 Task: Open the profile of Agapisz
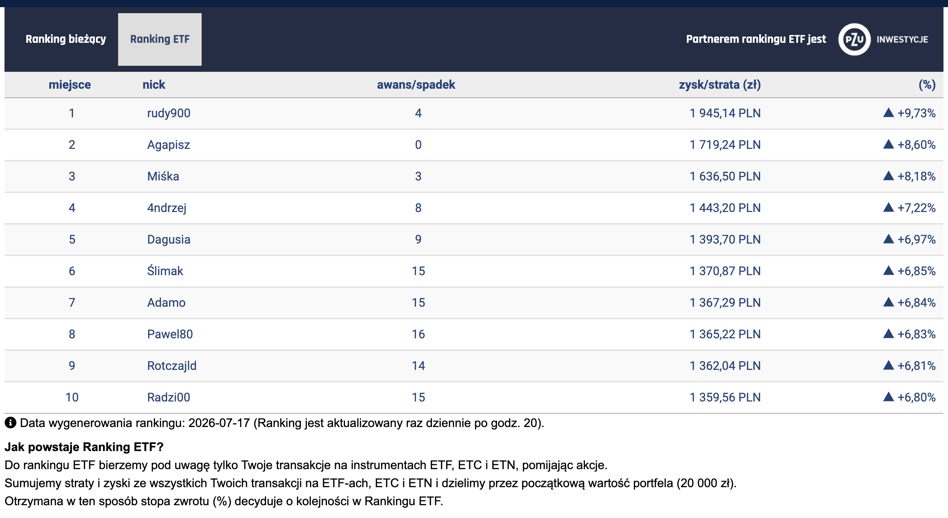point(168,144)
